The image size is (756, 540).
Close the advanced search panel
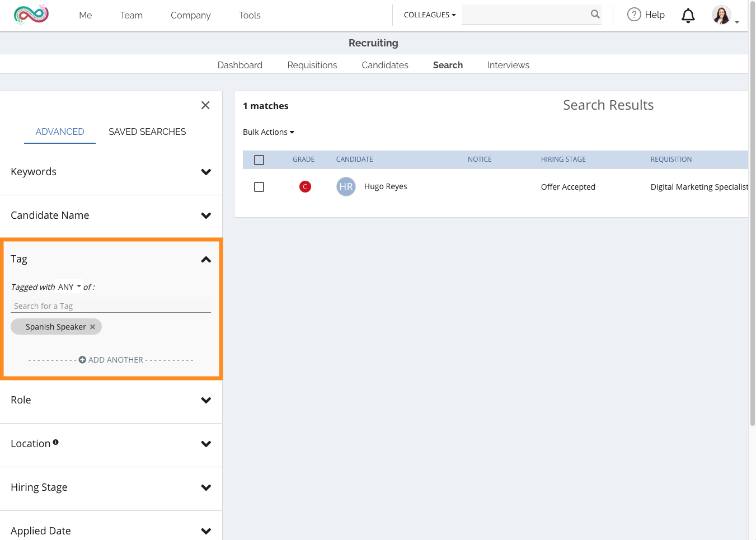coord(205,105)
